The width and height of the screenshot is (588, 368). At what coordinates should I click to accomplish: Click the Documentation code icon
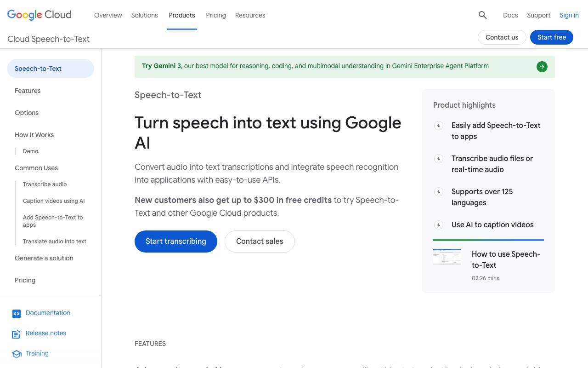point(17,314)
